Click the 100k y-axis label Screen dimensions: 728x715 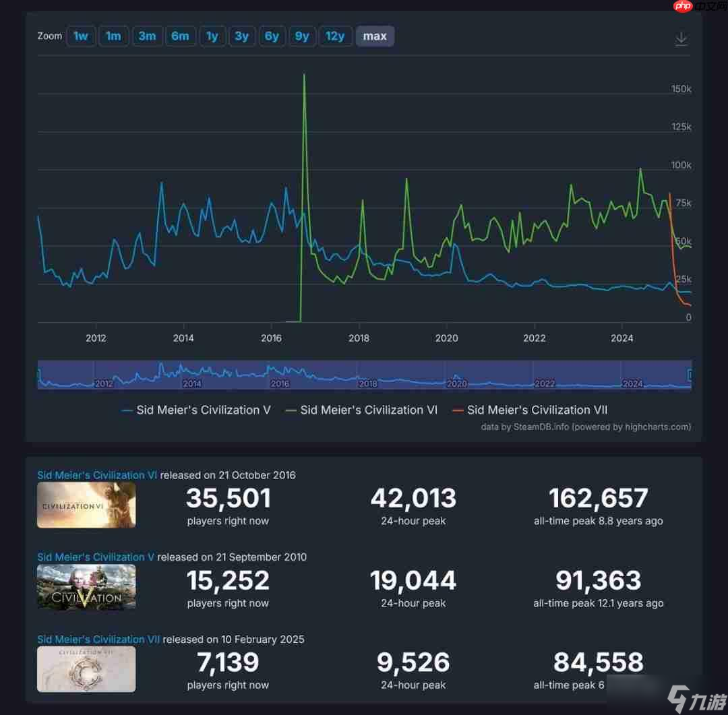click(x=681, y=165)
